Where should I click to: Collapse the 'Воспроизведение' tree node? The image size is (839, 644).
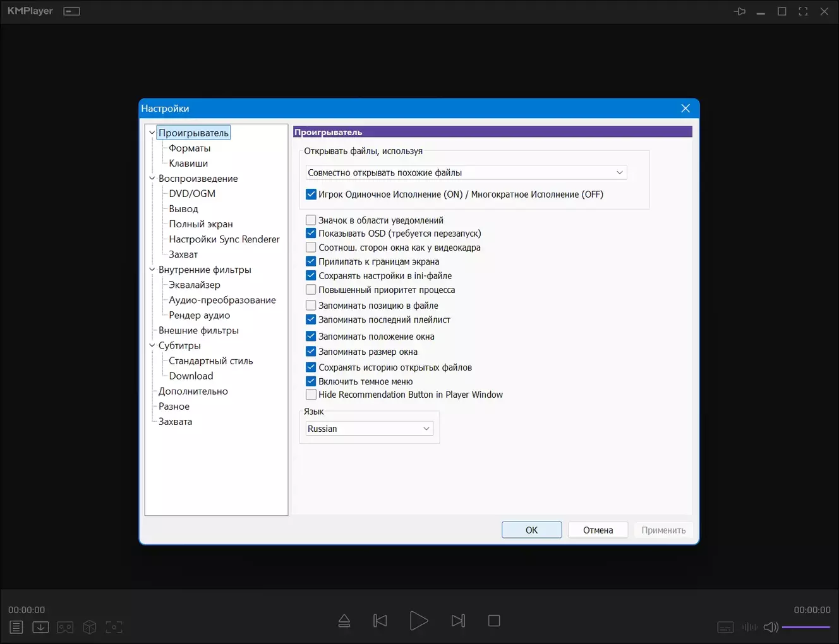(x=152, y=179)
